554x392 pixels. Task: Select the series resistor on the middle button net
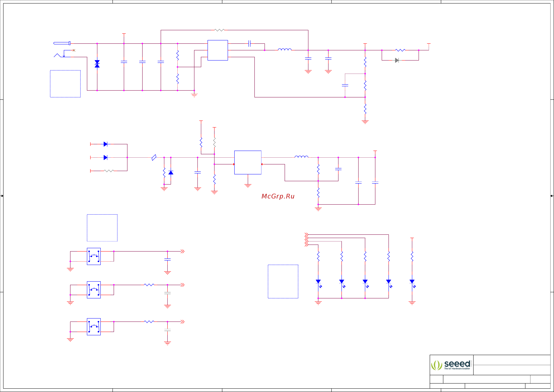(x=149, y=285)
